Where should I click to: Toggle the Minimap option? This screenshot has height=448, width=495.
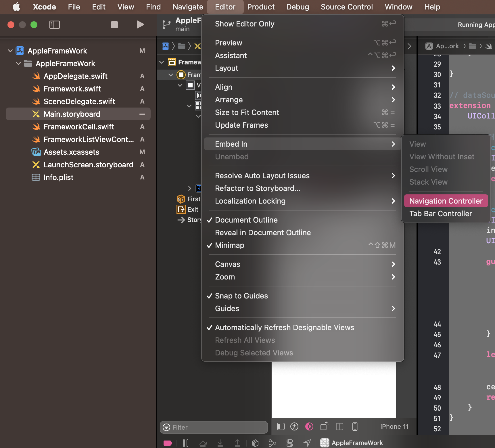pos(303,245)
